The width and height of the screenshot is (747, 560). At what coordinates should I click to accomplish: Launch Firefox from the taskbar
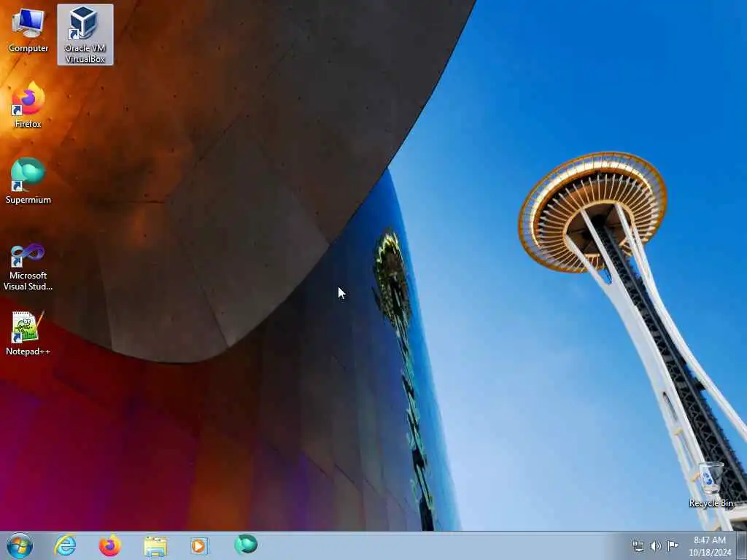click(x=110, y=545)
